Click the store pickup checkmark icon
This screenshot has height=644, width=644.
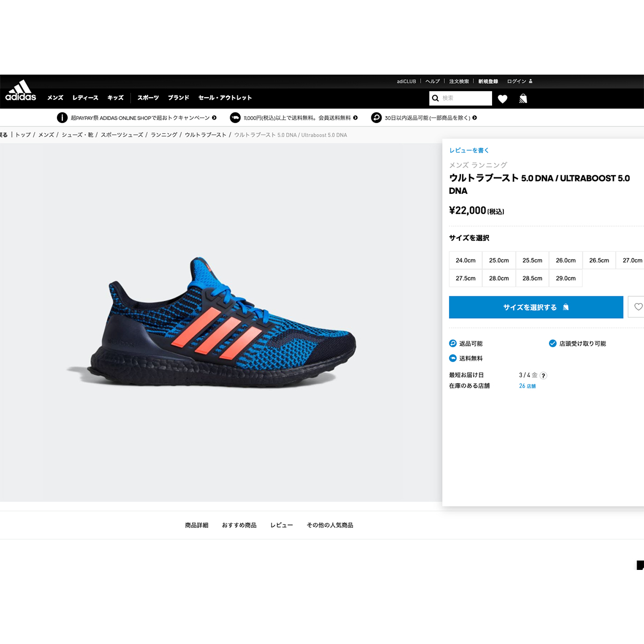pyautogui.click(x=553, y=343)
